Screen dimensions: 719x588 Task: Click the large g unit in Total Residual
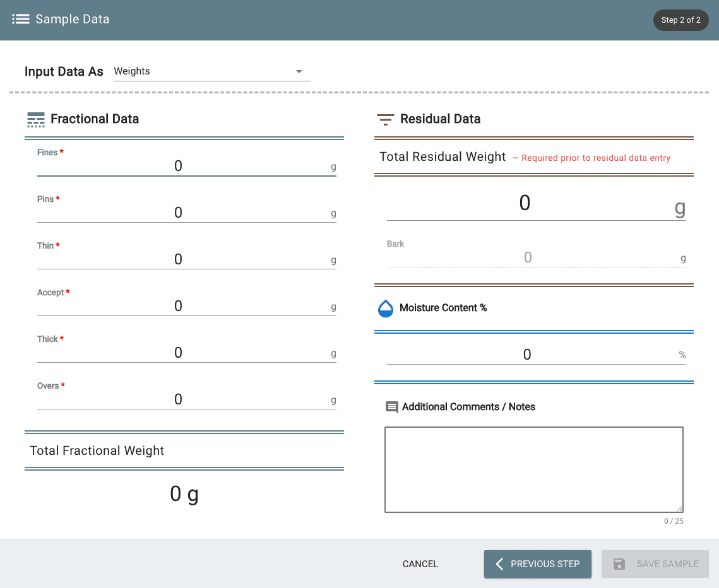680,209
